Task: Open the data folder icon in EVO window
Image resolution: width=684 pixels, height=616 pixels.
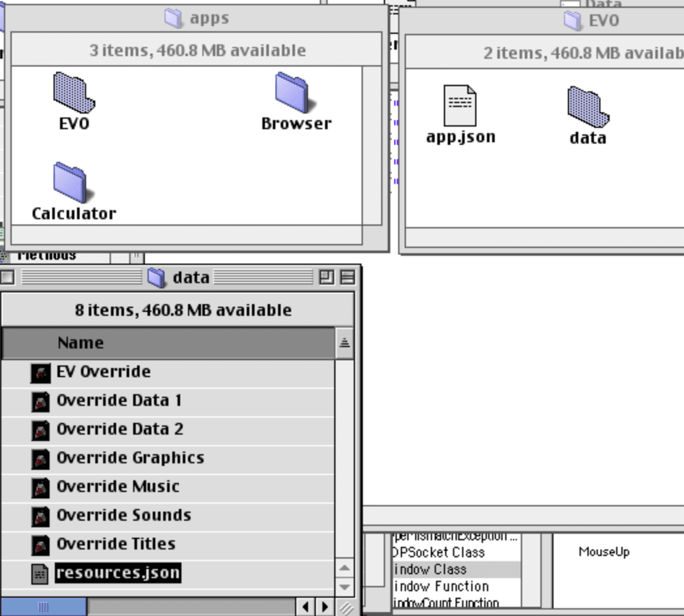Action: click(x=588, y=107)
